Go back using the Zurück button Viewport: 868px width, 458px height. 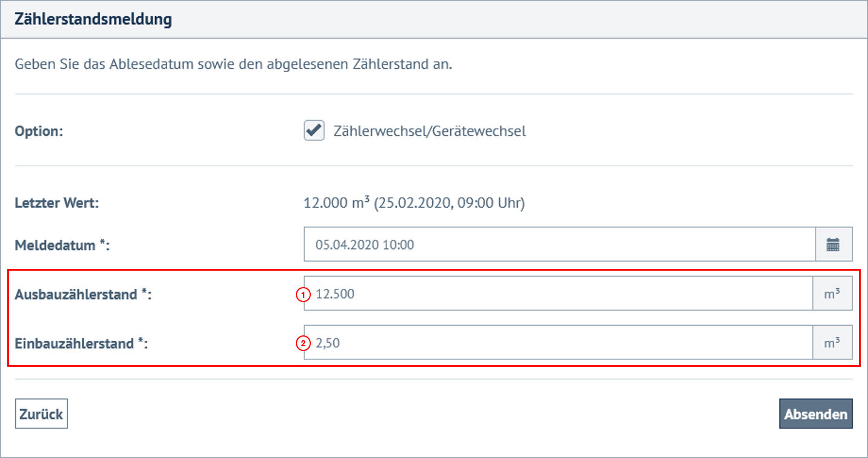41,413
